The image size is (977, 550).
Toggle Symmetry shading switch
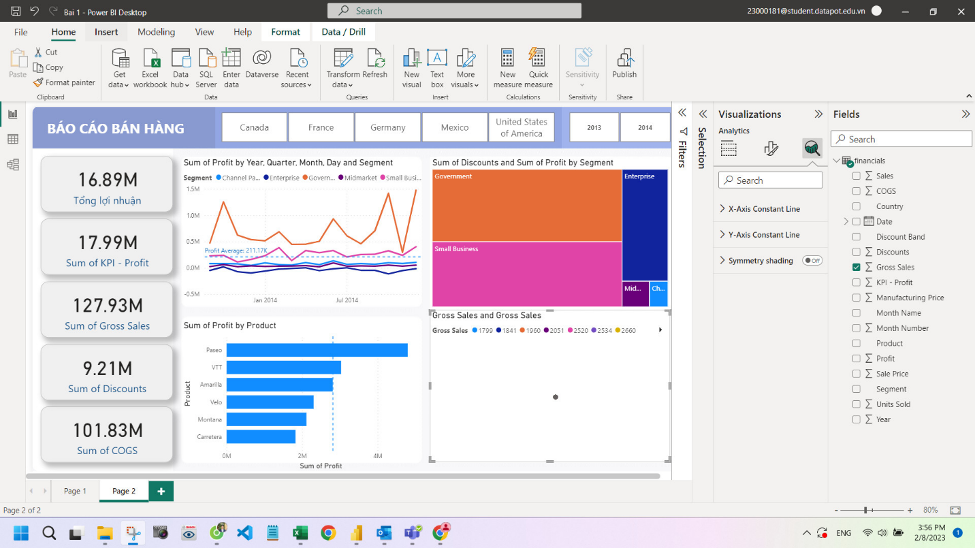click(812, 261)
